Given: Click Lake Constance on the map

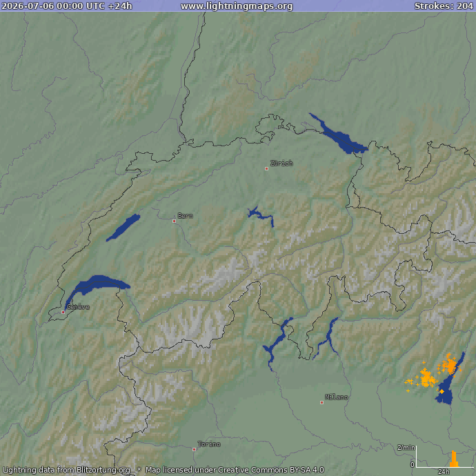Looking at the screenshot, I should [x=339, y=135].
